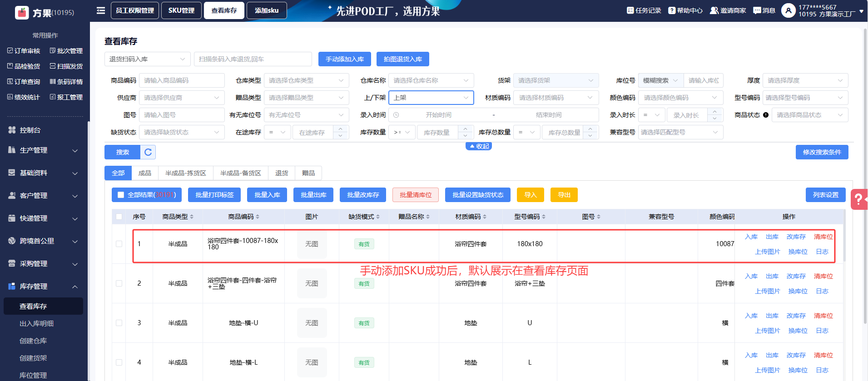Open the 缺货状态 dropdown
This screenshot has height=381, width=868.
coord(182,132)
